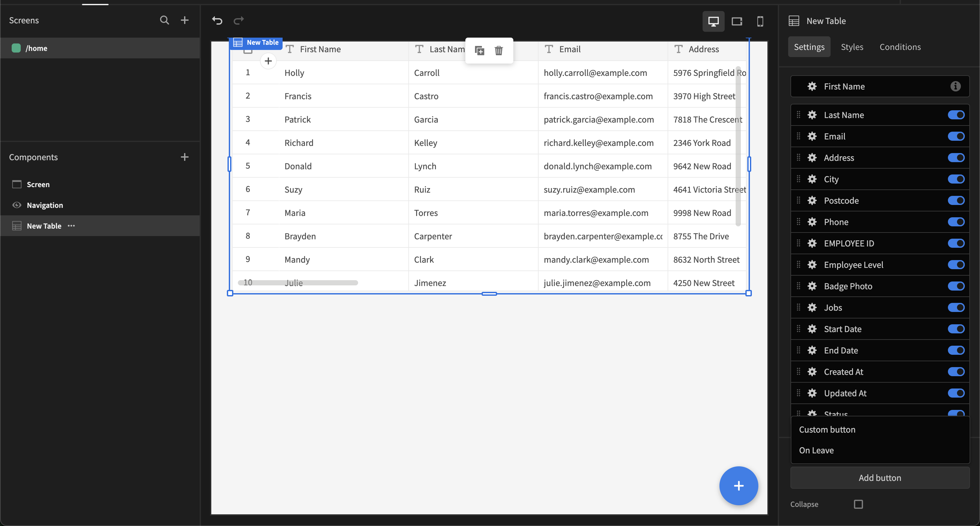Expand the Conditions tab
The height and width of the screenshot is (526, 980).
pos(900,47)
